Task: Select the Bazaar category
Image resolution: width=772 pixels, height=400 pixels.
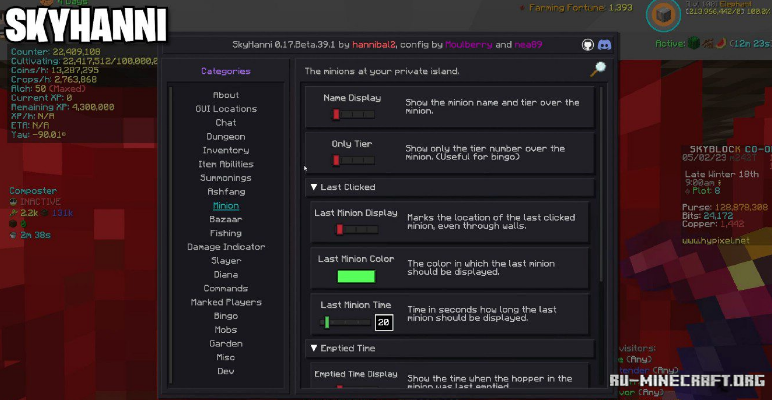Action: point(226,219)
